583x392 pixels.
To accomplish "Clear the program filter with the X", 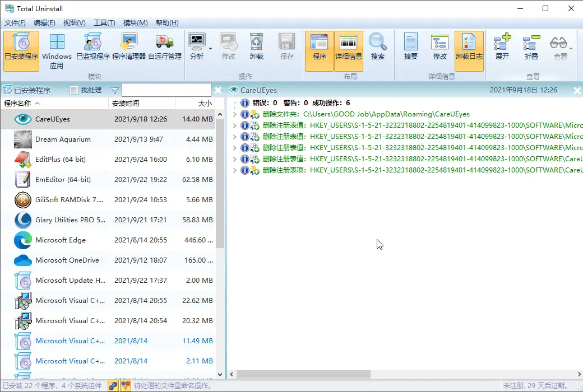I will coord(218,90).
